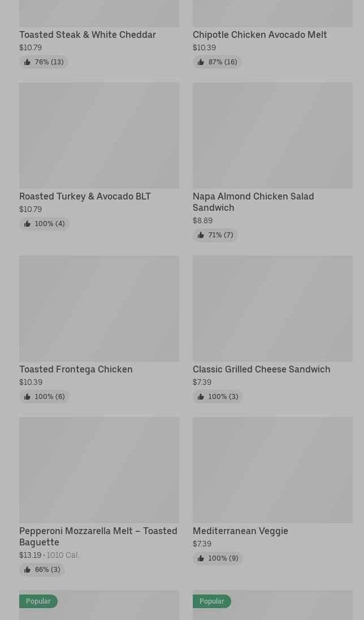Screen dimensions: 364x620
Task: Click Mediterranean Veggie item name
Action: click(x=240, y=531)
